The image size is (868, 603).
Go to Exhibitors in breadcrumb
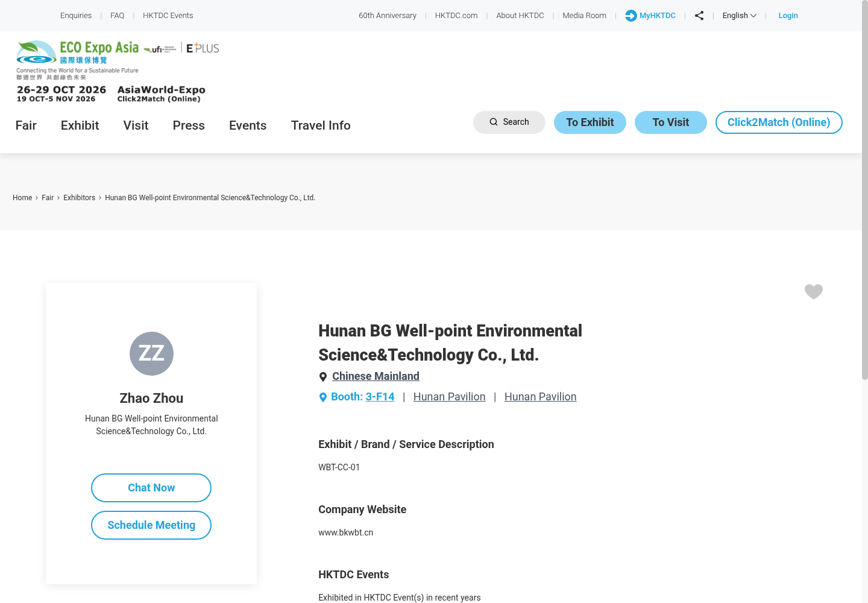coord(80,198)
